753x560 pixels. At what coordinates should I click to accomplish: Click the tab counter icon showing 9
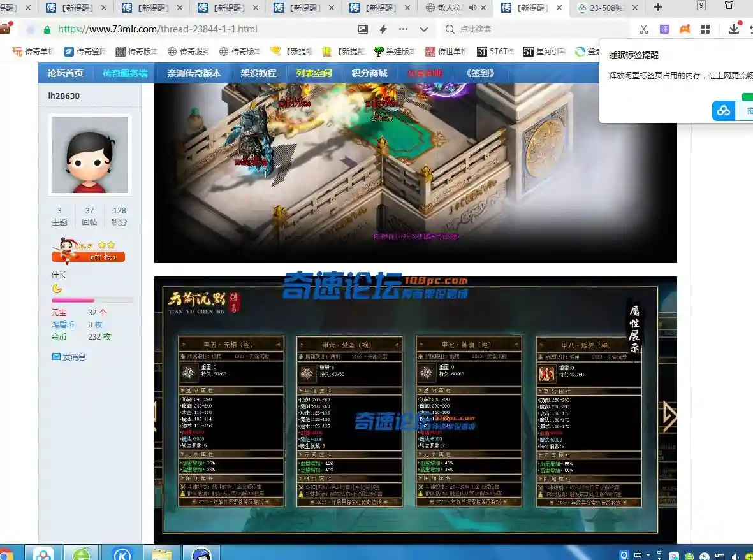701,6
